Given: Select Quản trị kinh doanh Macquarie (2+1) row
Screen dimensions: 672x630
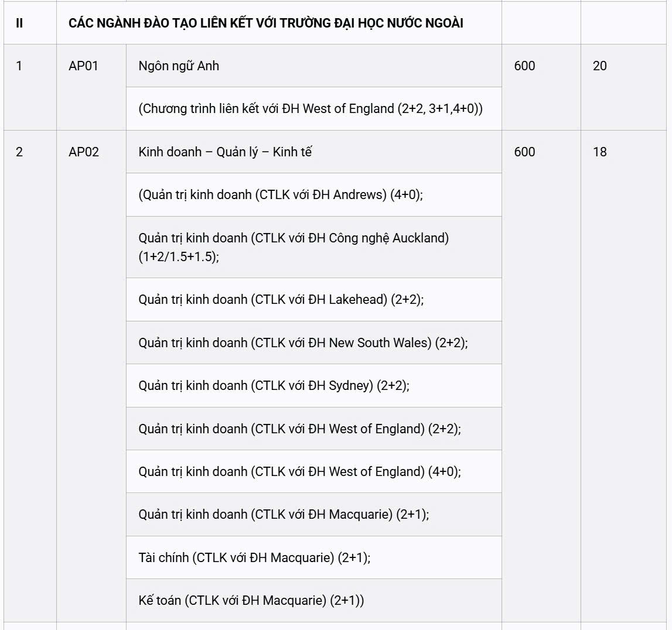Looking at the screenshot, I should [284, 514].
